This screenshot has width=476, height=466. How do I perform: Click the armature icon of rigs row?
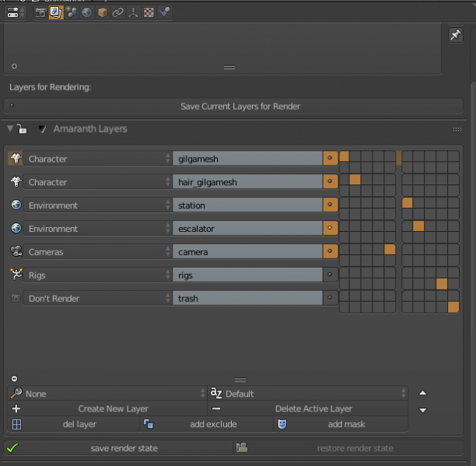point(16,275)
